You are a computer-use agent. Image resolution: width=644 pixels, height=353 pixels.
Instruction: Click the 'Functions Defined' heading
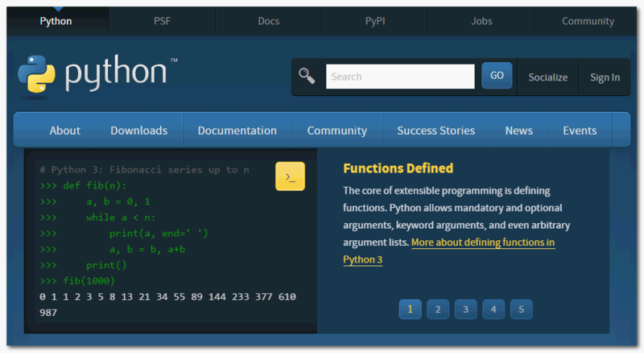click(398, 168)
